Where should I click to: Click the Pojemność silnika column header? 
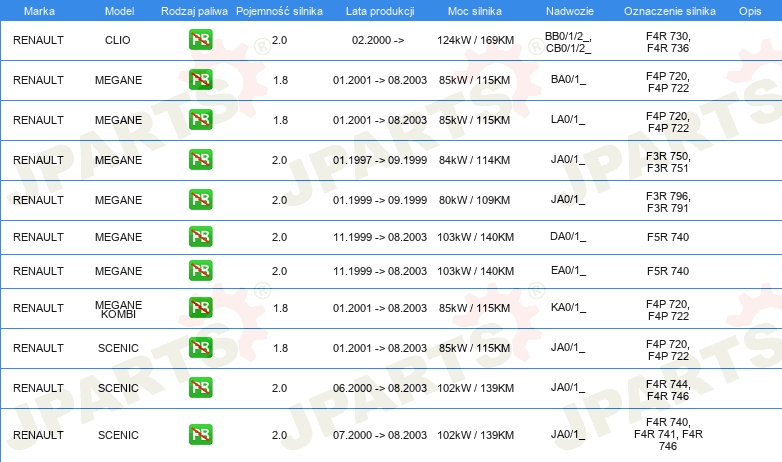click(279, 11)
